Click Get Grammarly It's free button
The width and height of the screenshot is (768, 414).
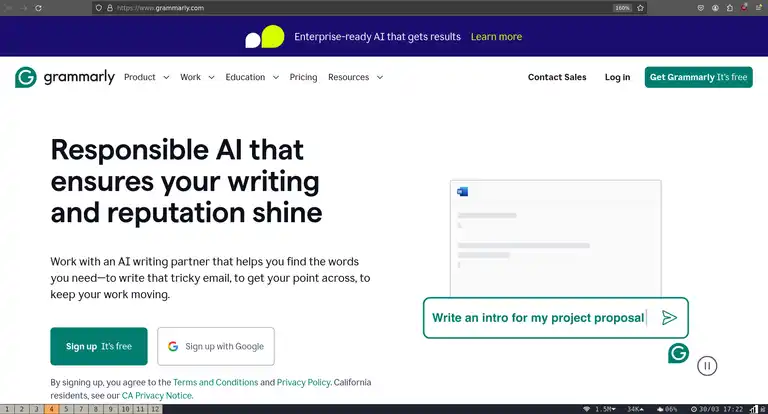(698, 77)
